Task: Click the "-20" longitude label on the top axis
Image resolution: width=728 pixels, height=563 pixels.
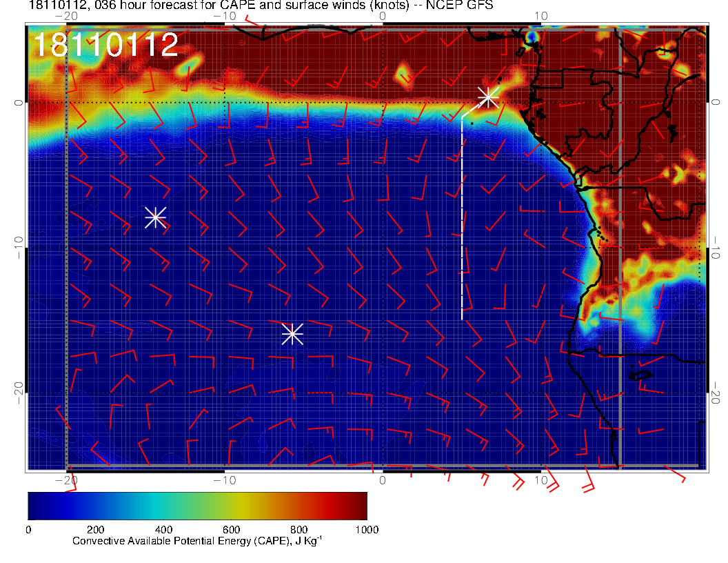Action: [66, 16]
